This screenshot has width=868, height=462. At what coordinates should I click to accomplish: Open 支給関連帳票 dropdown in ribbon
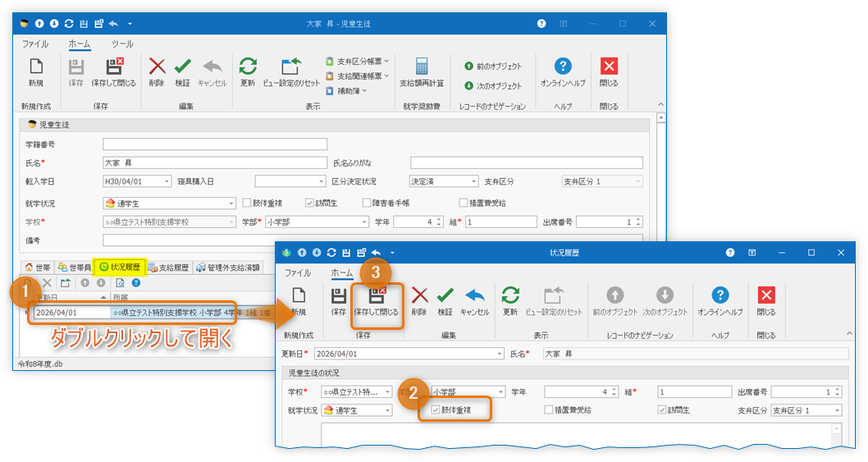[357, 75]
